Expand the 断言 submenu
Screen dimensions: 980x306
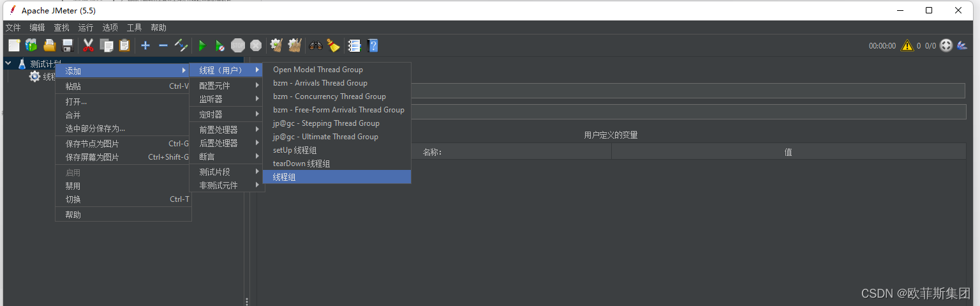pos(226,157)
